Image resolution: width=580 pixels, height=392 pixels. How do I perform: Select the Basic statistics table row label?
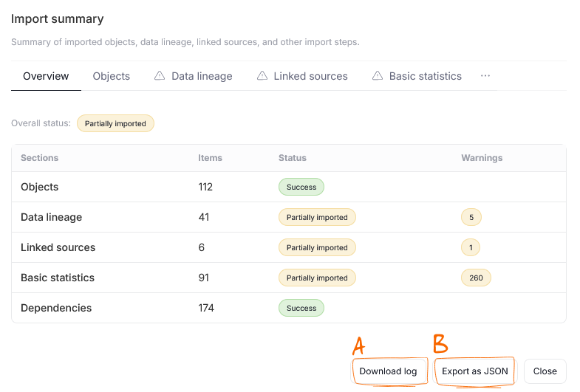pos(58,278)
